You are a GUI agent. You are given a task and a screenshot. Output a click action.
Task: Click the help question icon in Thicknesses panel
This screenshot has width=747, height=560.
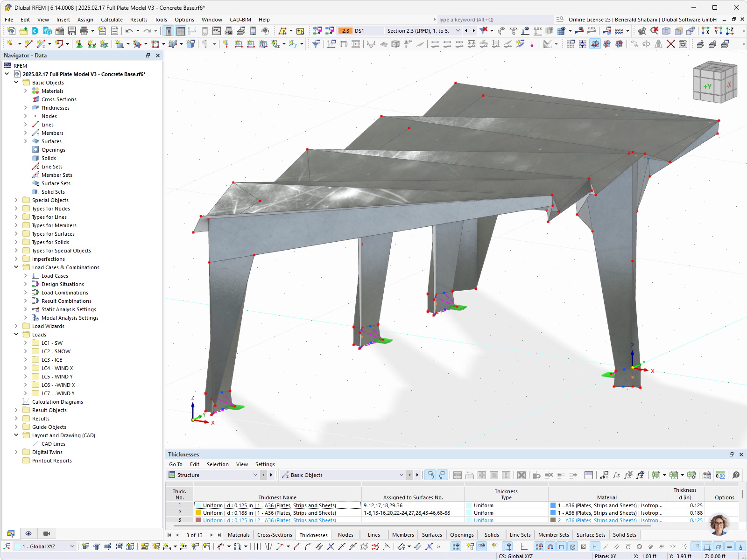736,475
